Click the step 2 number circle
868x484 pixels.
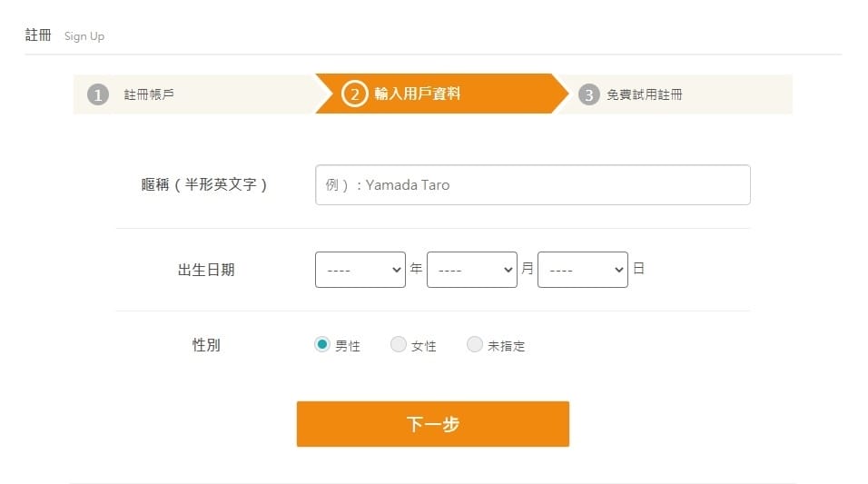354,94
